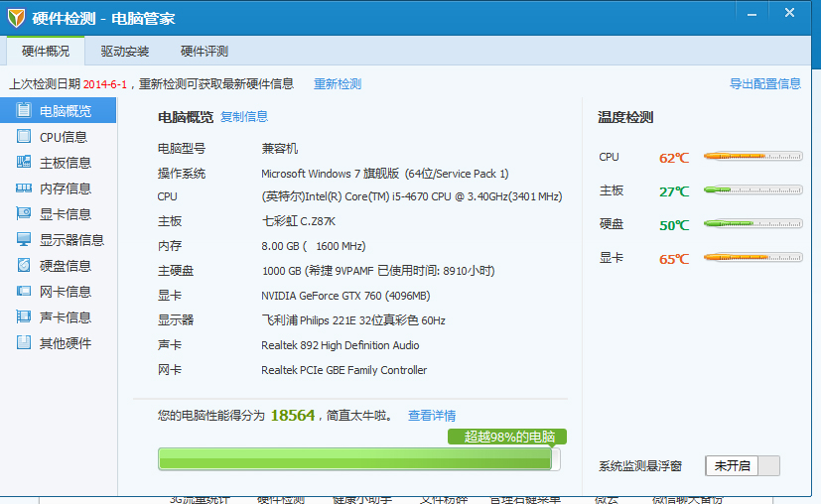Viewport: 821px width, 504px height.
Task: Click the 显卡信息 graphics card icon
Action: tap(24, 213)
